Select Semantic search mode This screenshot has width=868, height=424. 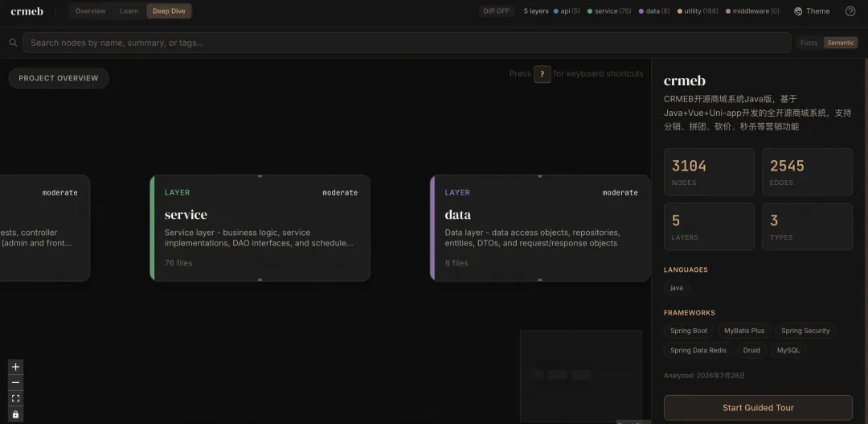point(841,43)
